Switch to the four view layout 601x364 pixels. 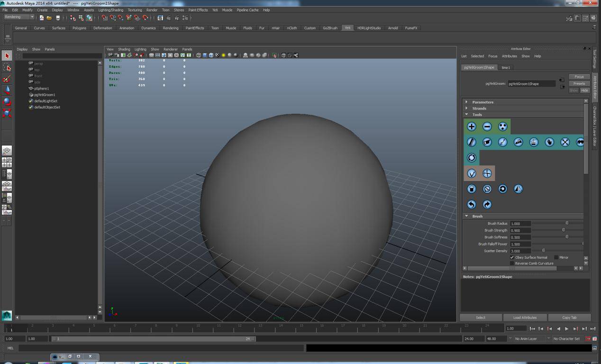(7, 163)
